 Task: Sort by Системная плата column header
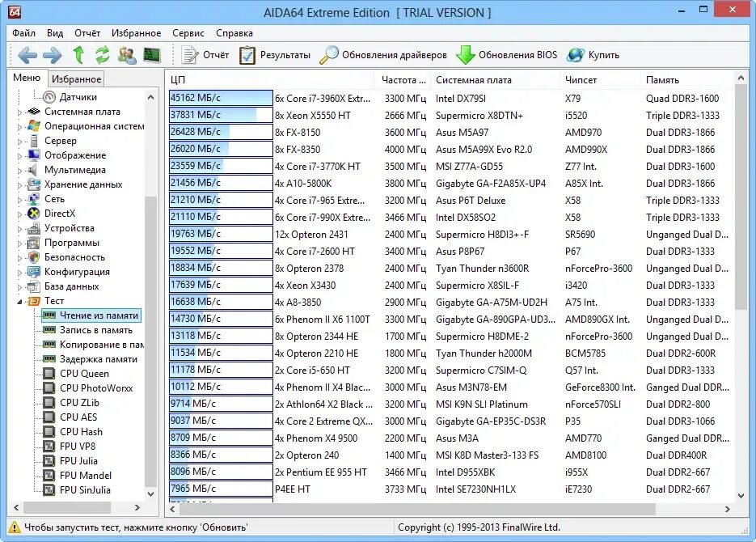[x=496, y=80]
